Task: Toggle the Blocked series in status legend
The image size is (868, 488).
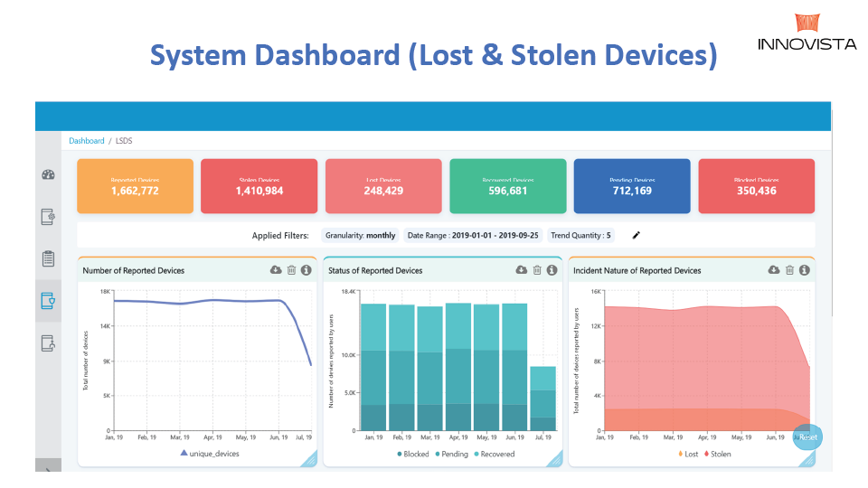Action: point(412,454)
